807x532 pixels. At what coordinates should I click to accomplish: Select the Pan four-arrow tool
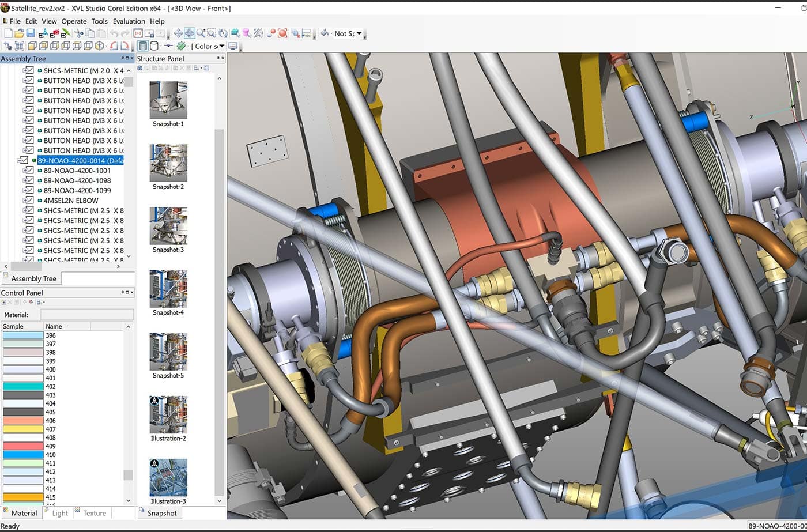(178, 33)
